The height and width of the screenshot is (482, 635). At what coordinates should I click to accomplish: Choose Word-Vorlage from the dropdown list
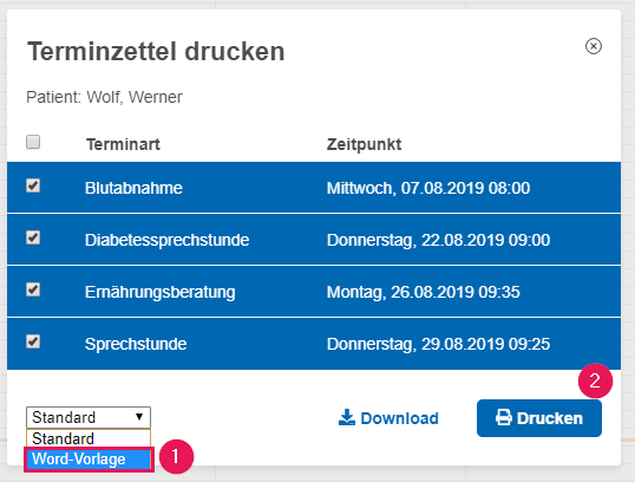89,459
